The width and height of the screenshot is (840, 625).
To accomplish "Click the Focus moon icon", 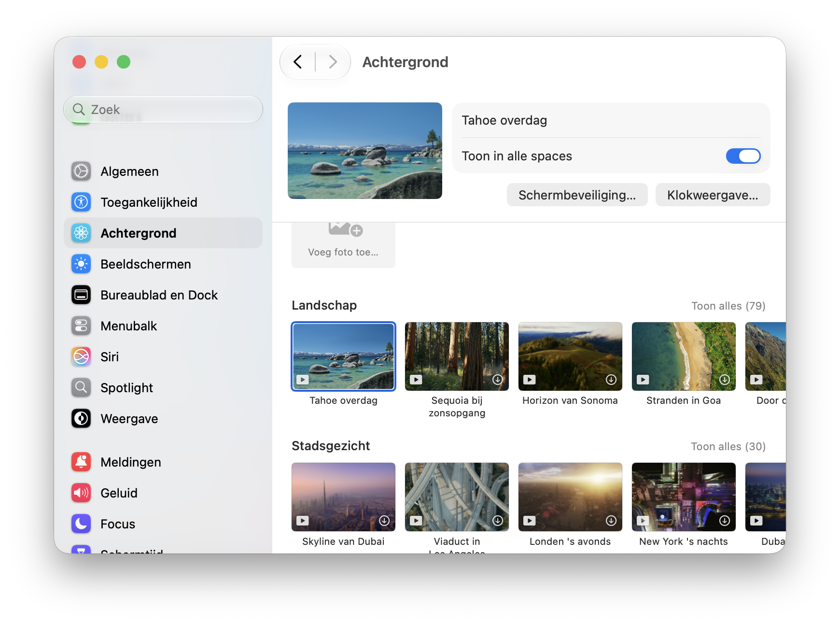I will (81, 524).
